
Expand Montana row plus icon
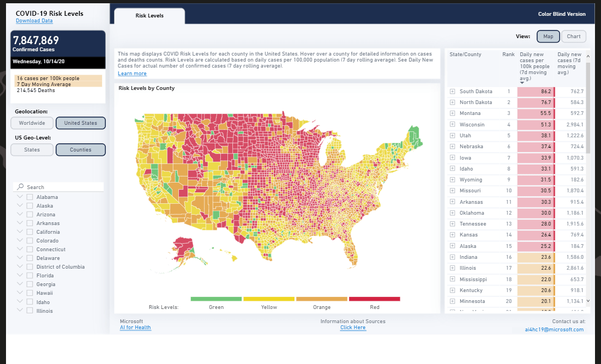tap(452, 113)
